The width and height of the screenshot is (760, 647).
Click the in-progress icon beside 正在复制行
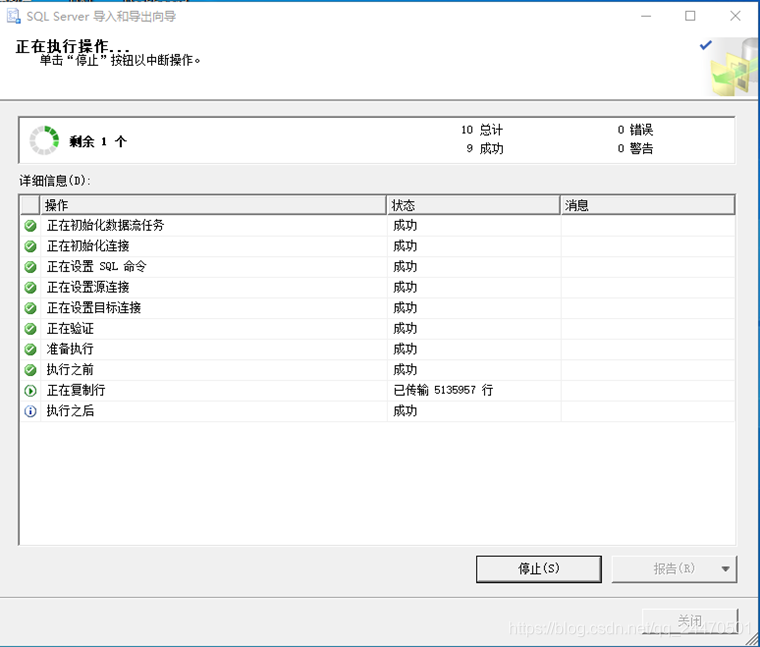click(x=30, y=391)
